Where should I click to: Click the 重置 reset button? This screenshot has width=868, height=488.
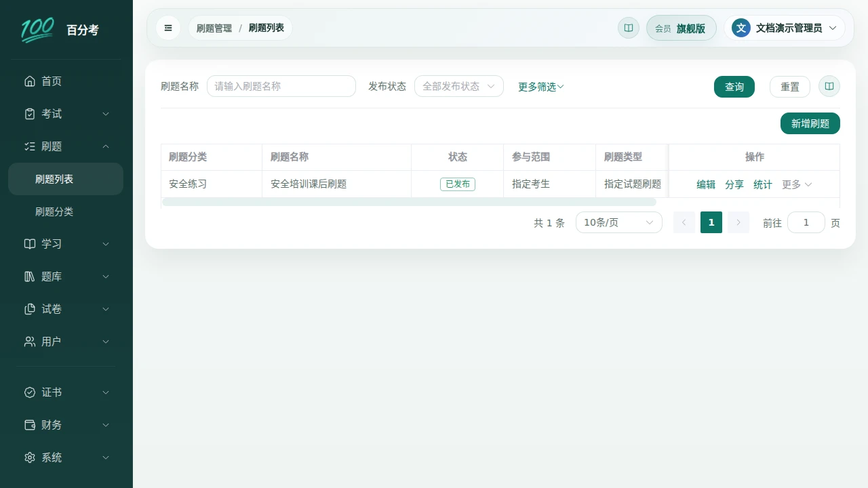790,87
